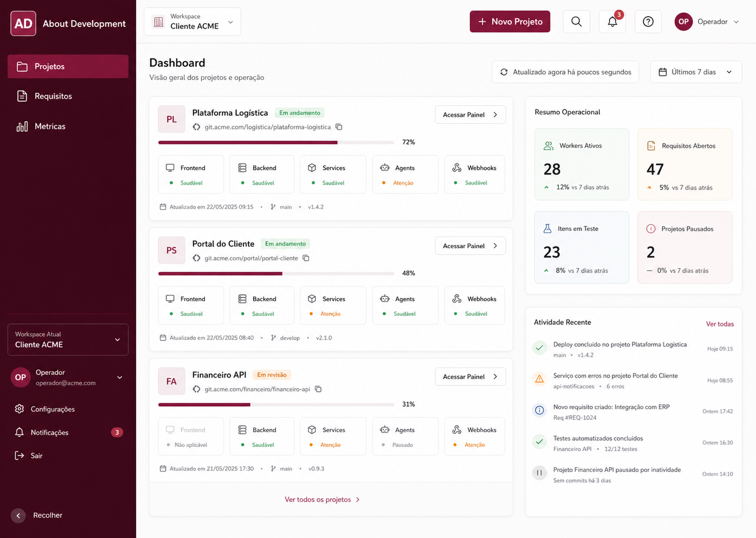Collapse the sidebar with Recolher

tap(37, 515)
